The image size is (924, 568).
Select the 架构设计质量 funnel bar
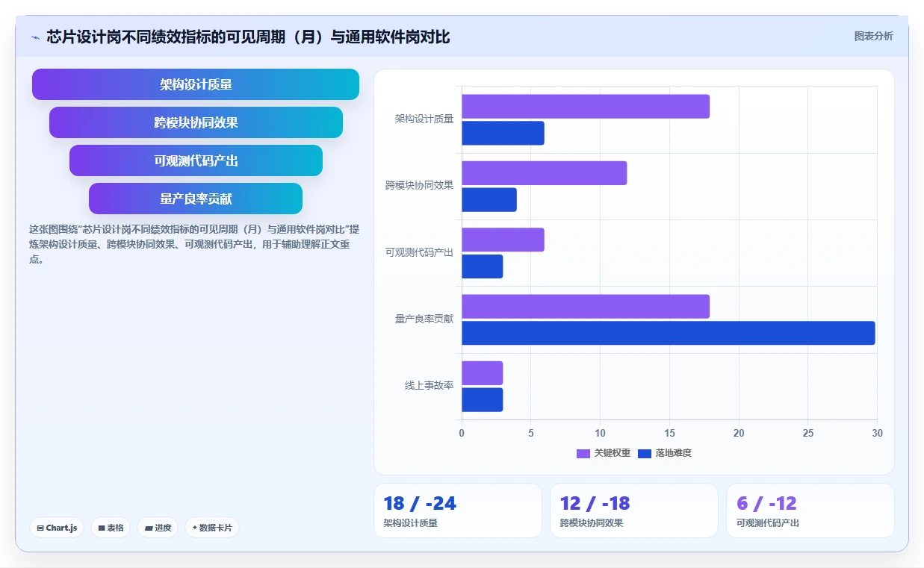click(x=196, y=84)
